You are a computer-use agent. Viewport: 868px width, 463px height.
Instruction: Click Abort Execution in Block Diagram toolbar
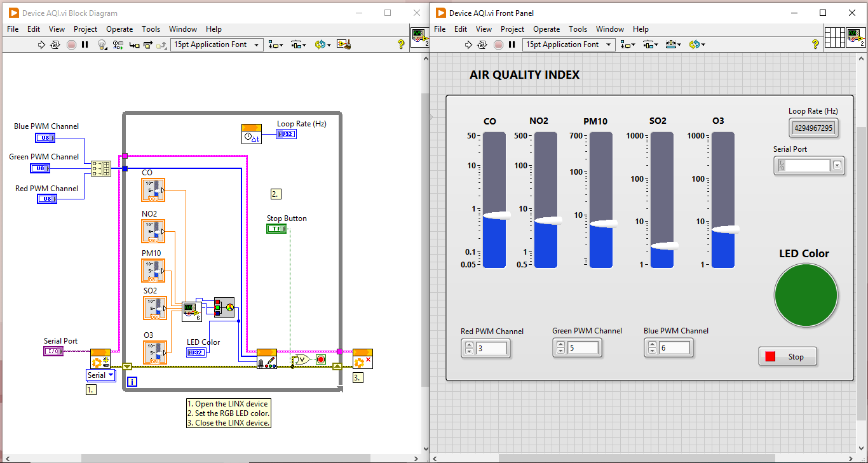(71, 44)
